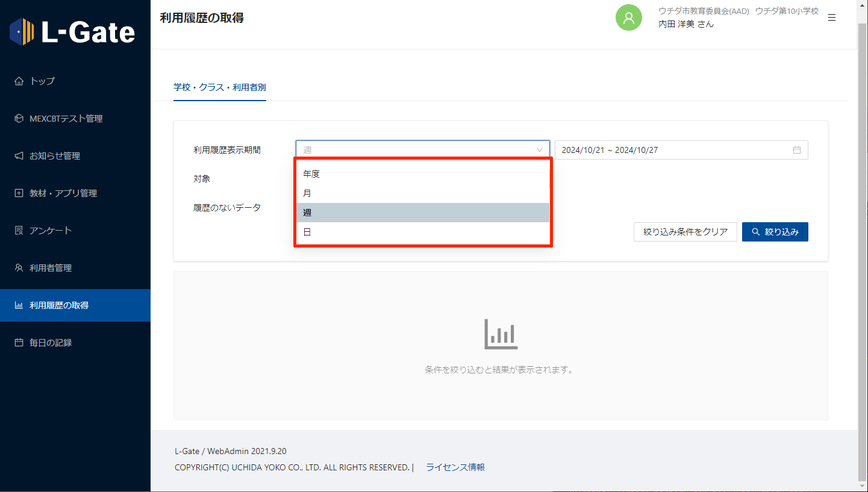Open the 学校・クラス・利用者別 tab
The height and width of the screenshot is (492, 868).
click(x=220, y=87)
